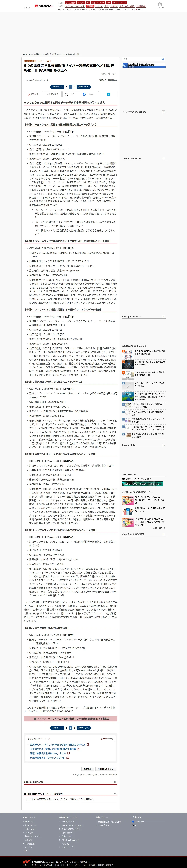Select the ロボット industry tab

(99, 6)
